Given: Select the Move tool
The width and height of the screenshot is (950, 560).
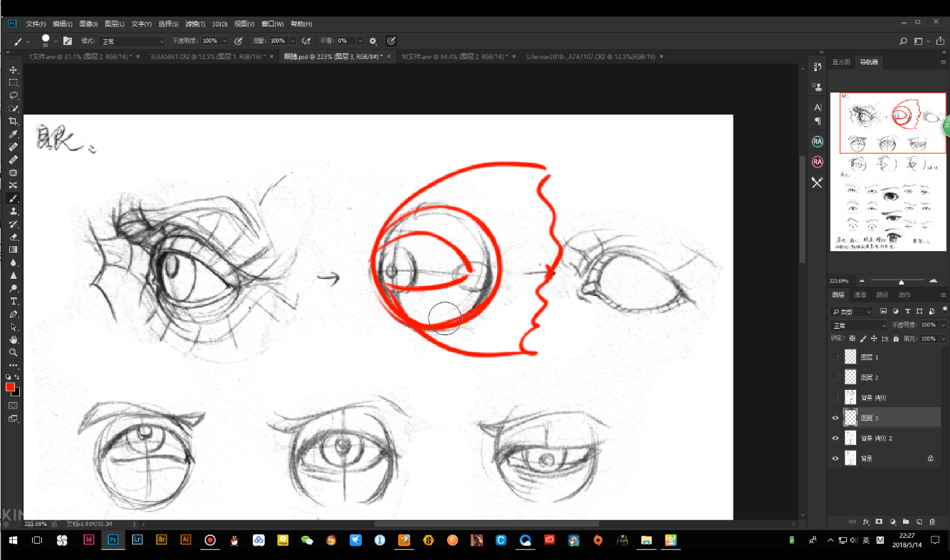Looking at the screenshot, I should coord(13,70).
